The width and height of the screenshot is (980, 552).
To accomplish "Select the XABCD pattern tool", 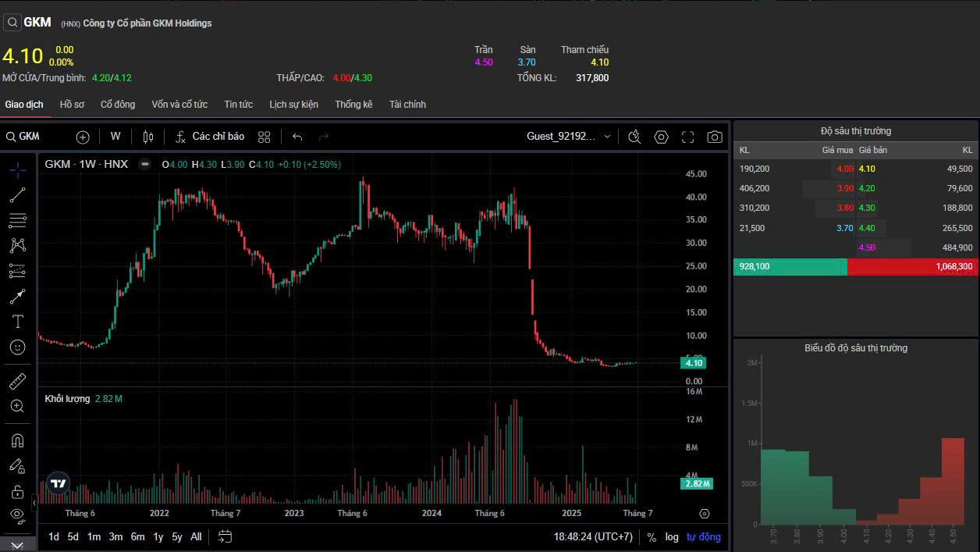I will click(x=17, y=245).
